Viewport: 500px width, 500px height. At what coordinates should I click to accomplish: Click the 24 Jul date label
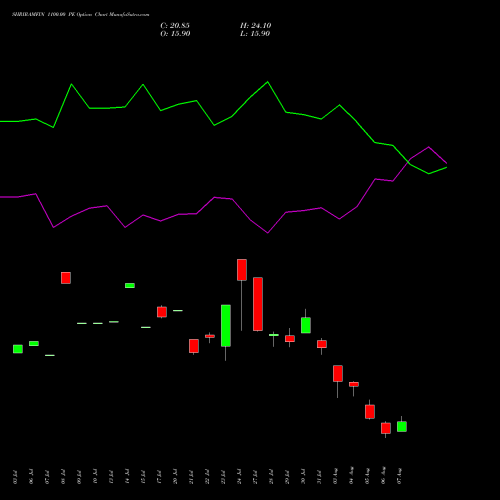[x=239, y=476]
